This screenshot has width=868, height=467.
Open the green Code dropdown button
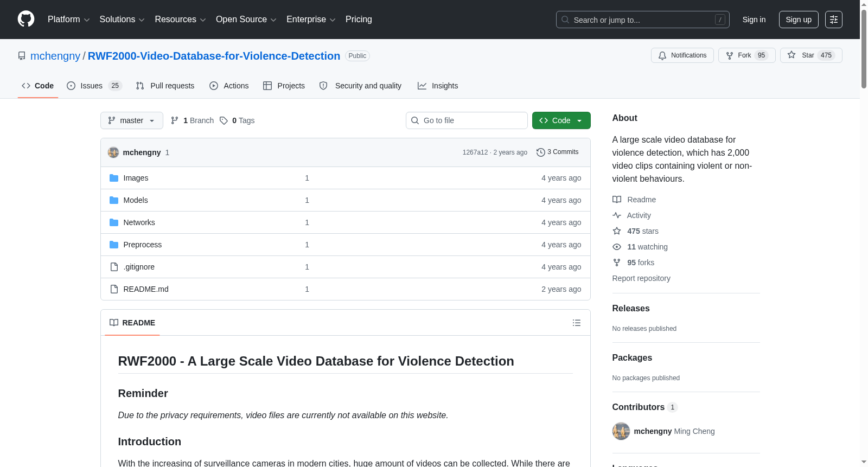point(561,120)
